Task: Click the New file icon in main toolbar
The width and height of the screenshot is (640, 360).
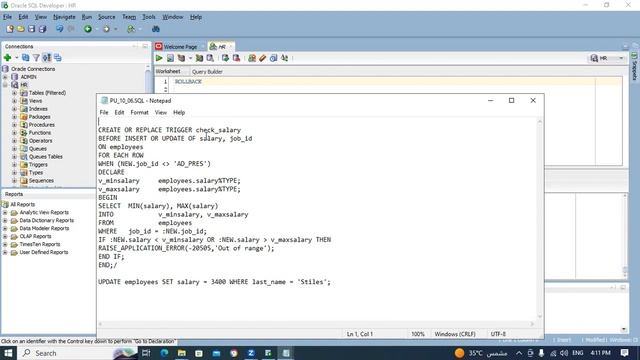Action: click(10, 29)
